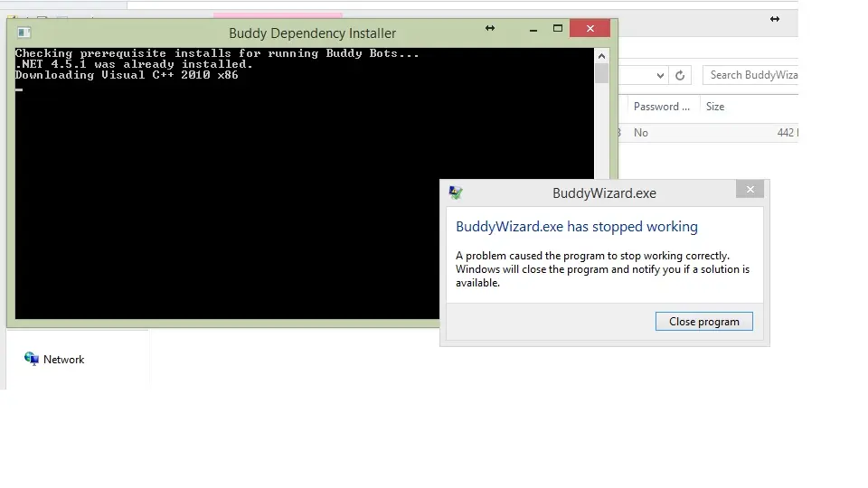Screen dimensions: 868x488
Task: Select the file row showing 442 size
Action: coord(705,133)
